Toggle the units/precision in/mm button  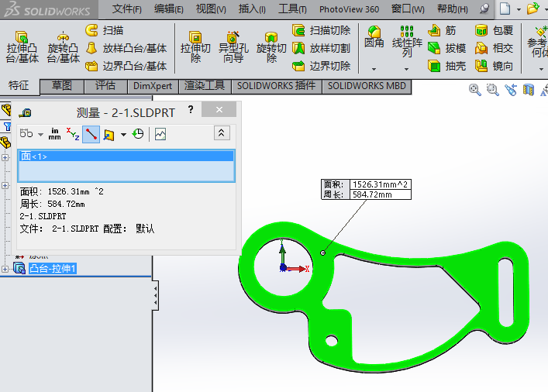point(54,134)
